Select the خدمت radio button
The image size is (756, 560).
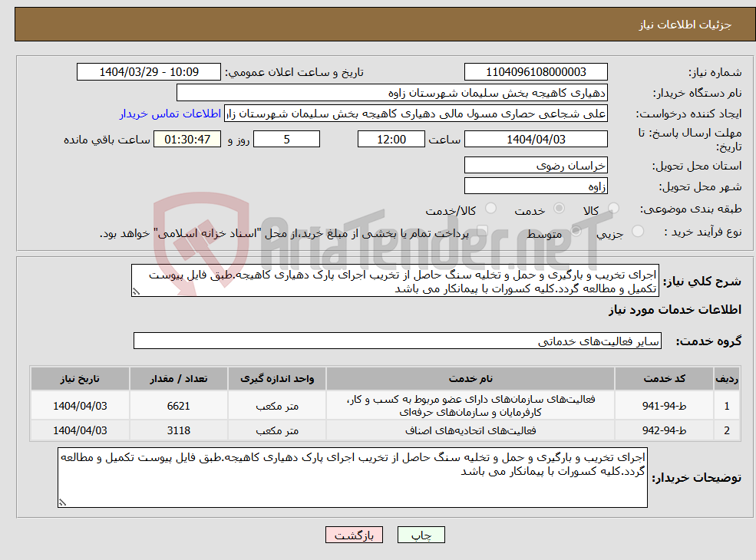pos(559,208)
